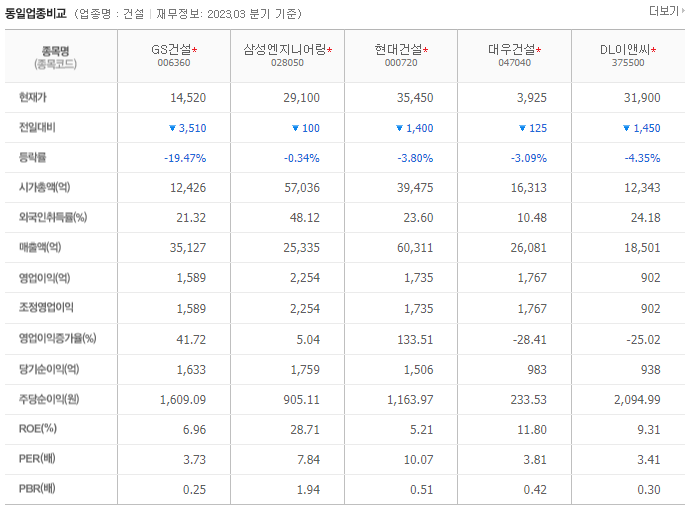Open 대우건설 stock link
Viewport: 697px width, 517px height.
512,49
